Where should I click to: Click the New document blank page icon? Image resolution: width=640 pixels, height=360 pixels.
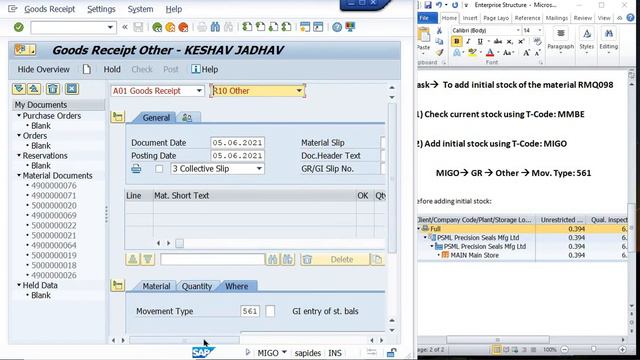pyautogui.click(x=87, y=69)
